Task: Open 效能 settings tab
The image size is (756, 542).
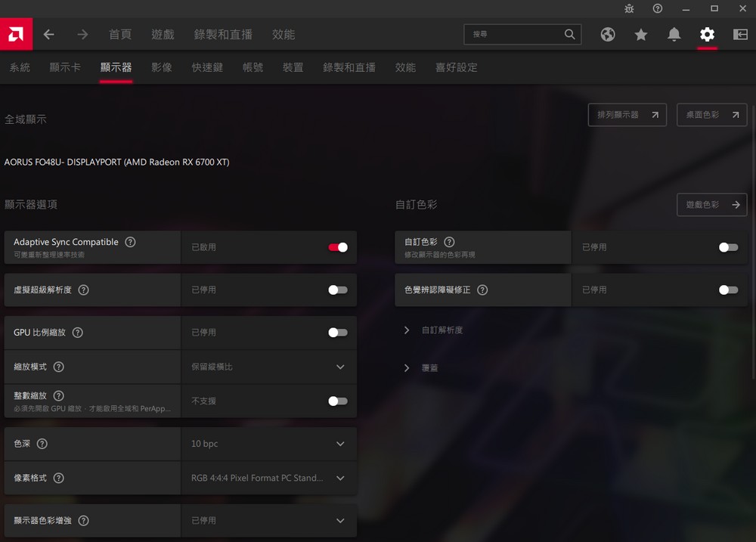Action: click(x=405, y=67)
